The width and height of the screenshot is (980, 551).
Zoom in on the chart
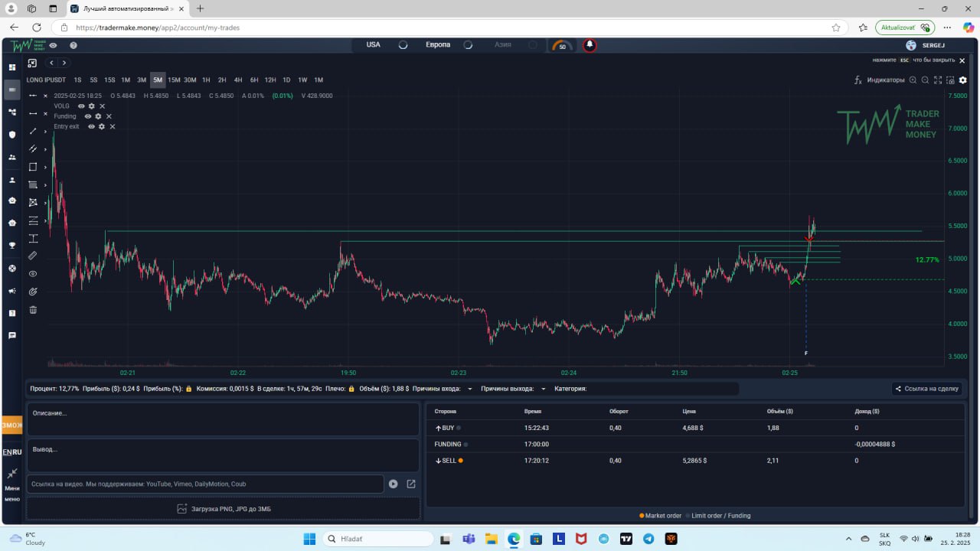pos(913,80)
